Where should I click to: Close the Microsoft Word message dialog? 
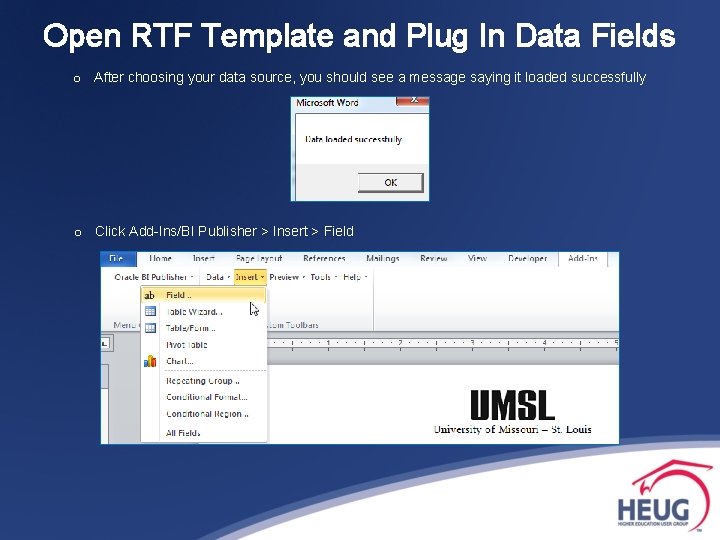pos(413,101)
